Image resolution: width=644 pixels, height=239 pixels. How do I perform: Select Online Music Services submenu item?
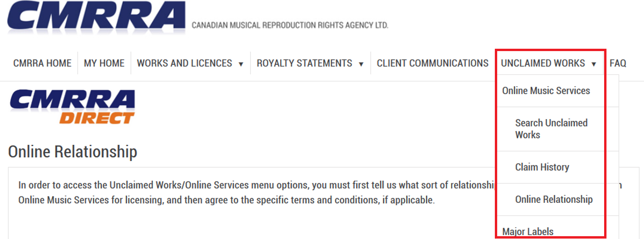(546, 91)
